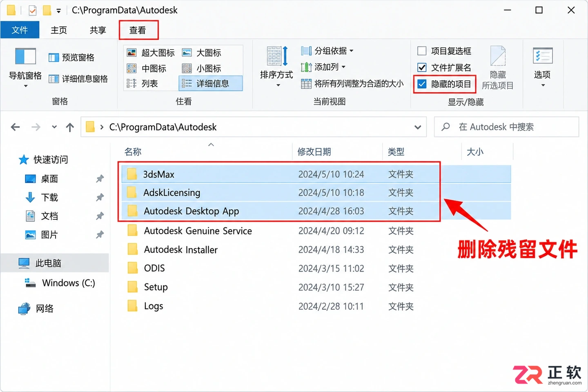The width and height of the screenshot is (588, 392).
Task: Uncheck the 文件扩展名 checkbox
Action: pyautogui.click(x=422, y=67)
